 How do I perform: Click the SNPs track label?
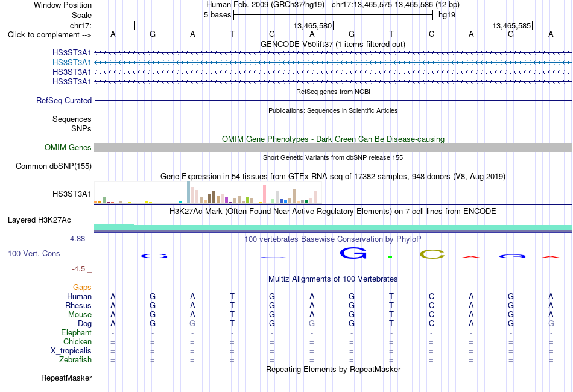(x=81, y=128)
